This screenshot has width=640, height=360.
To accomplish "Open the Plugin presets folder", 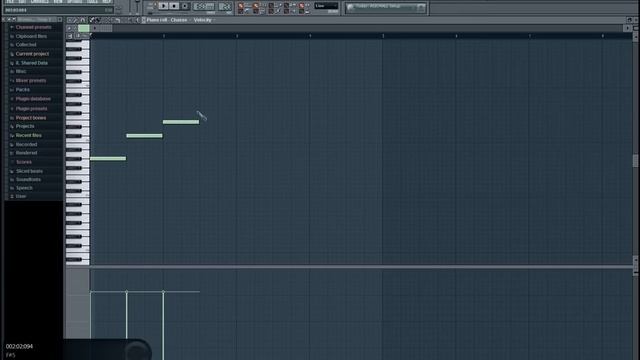I will point(31,109).
